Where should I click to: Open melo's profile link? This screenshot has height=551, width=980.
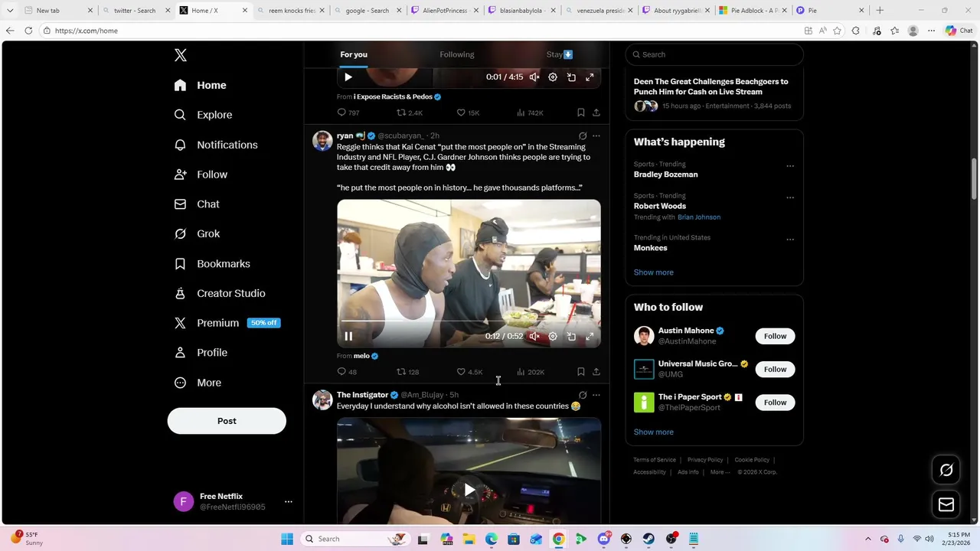coord(366,356)
